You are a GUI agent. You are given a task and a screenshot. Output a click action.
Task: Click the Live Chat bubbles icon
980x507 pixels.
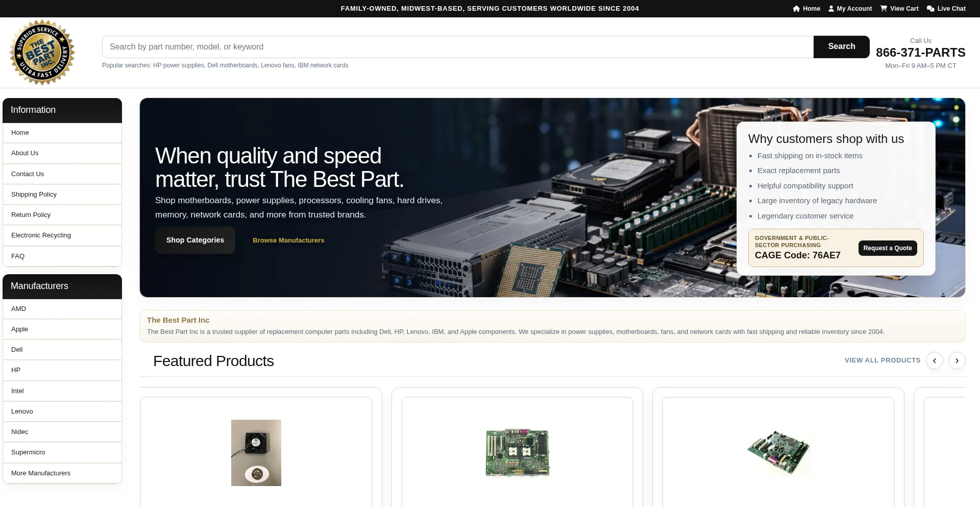point(930,9)
